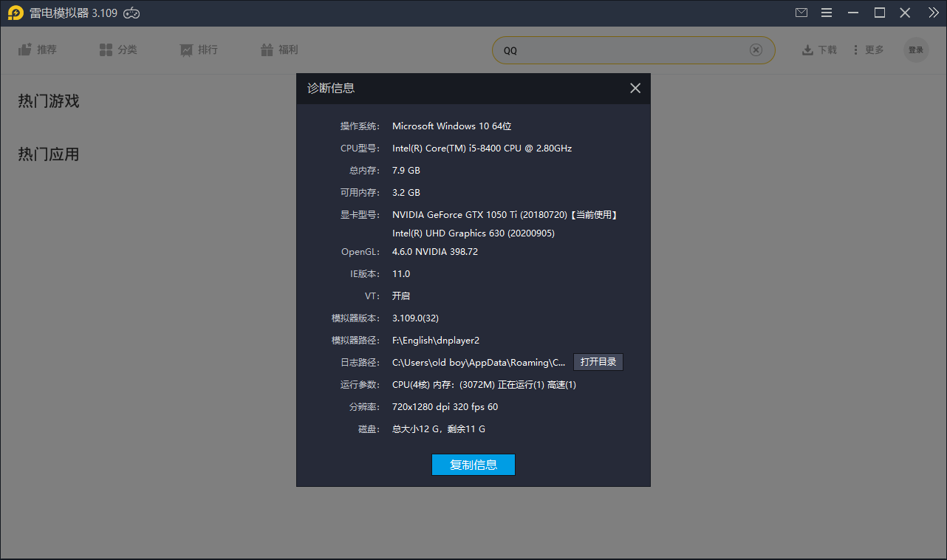Switch to the 分类 tab
Viewport: 947px width, 560px height.
click(118, 49)
